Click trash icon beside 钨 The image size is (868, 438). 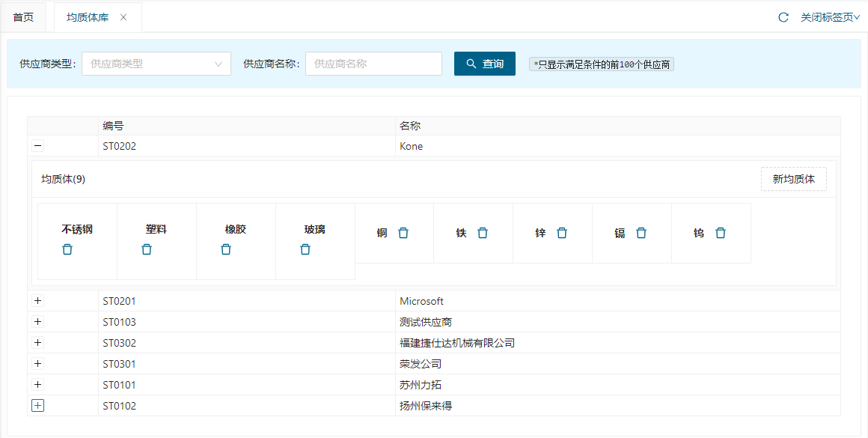(721, 233)
